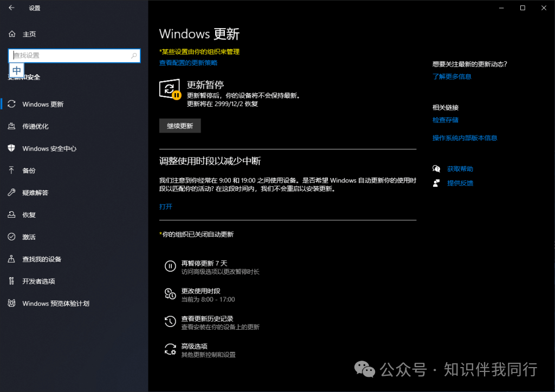Image resolution: width=555 pixels, height=392 pixels.
Task: Click text 更新将在 2999/12/2 恢复
Action: pyautogui.click(x=222, y=104)
